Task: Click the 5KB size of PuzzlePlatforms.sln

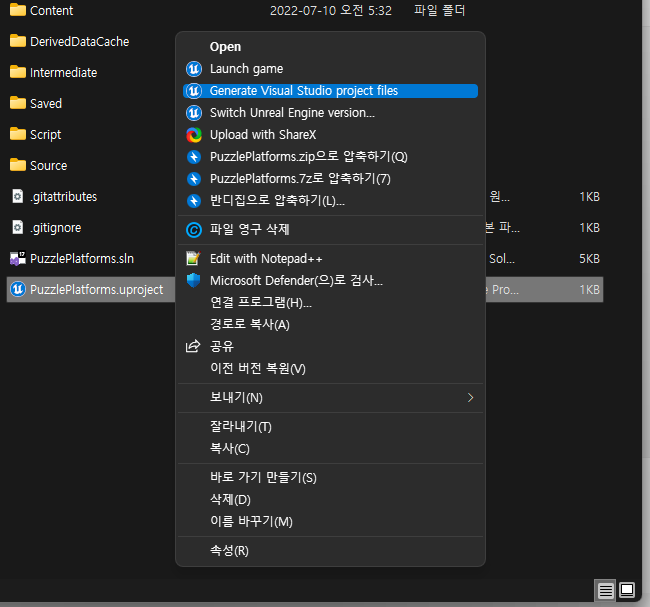Action: click(589, 259)
